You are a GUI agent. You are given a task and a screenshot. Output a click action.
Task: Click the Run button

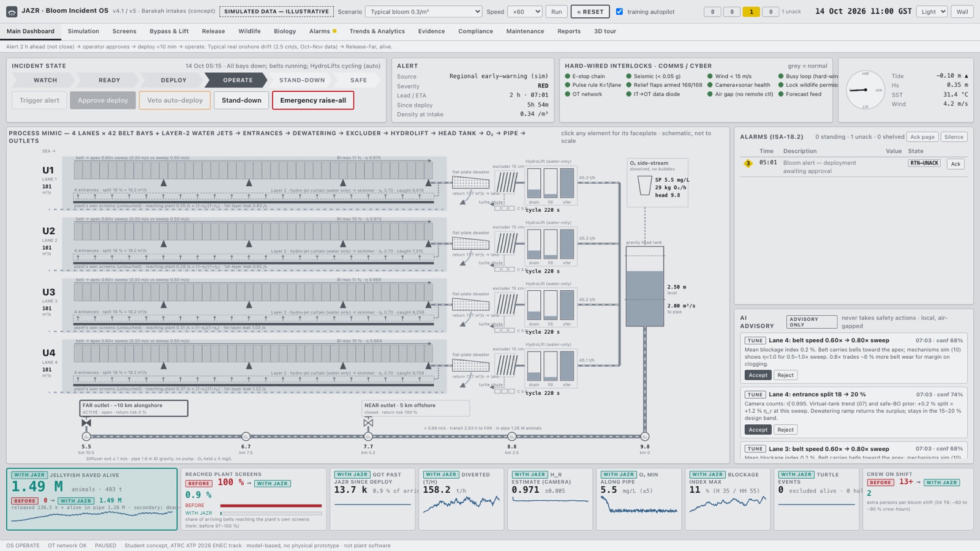556,12
